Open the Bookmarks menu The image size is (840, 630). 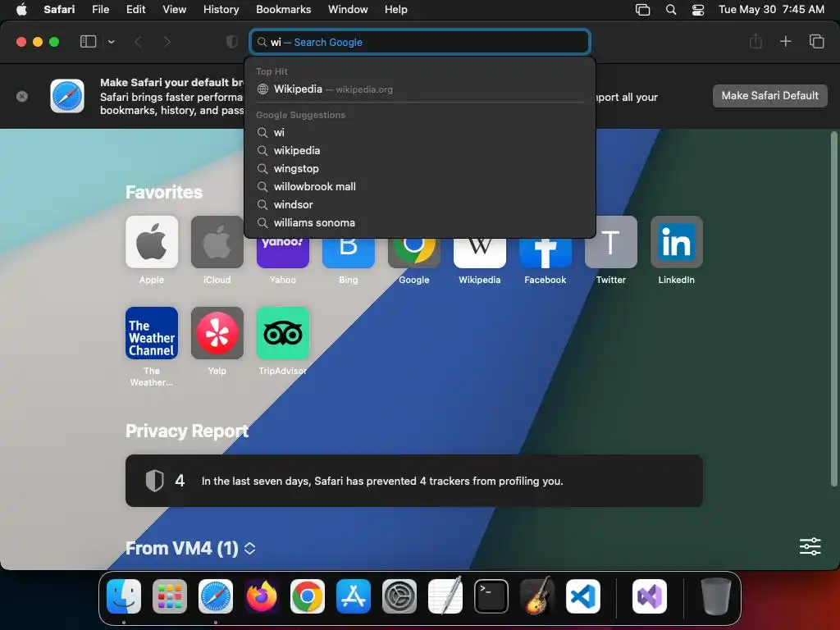coord(283,10)
